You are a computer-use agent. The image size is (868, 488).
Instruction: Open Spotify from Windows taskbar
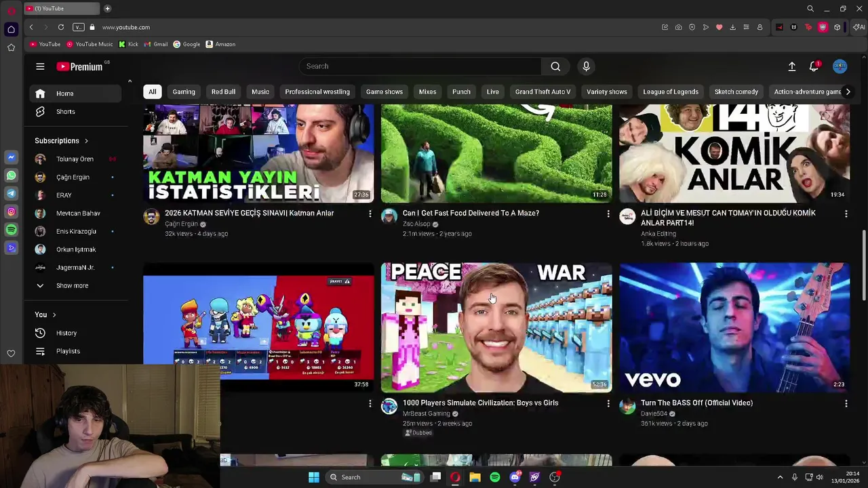click(x=495, y=477)
